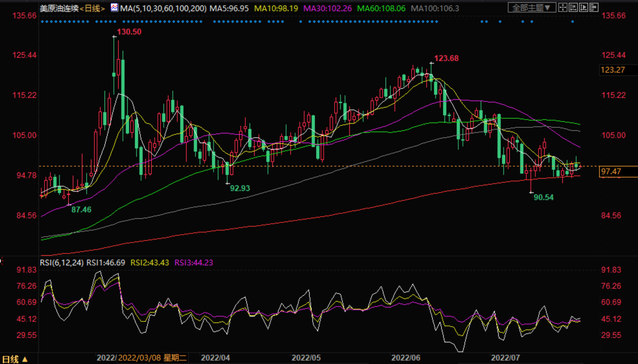
Task: Click the MA indicator chart icon
Action: coord(114,8)
